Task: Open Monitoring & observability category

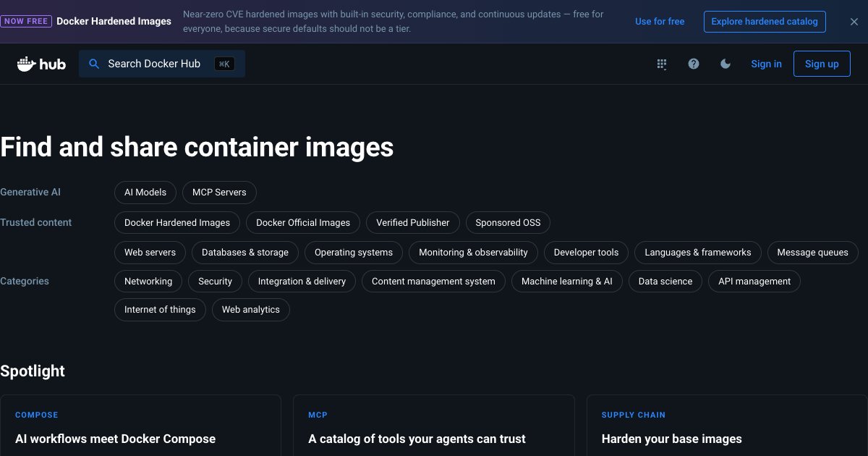Action: point(473,253)
